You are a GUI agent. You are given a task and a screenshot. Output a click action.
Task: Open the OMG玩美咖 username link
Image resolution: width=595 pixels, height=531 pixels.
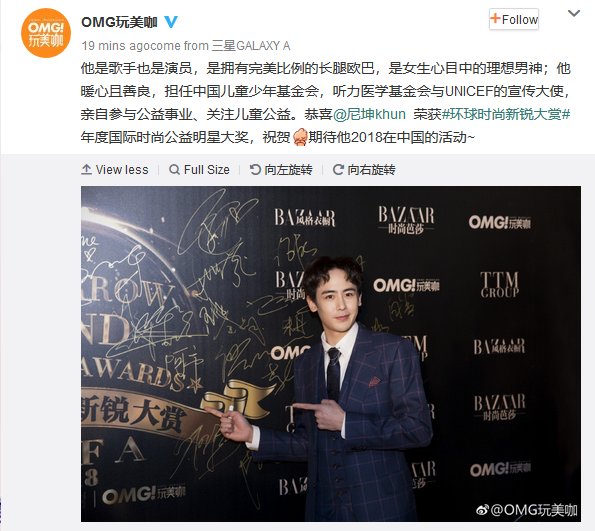click(120, 22)
